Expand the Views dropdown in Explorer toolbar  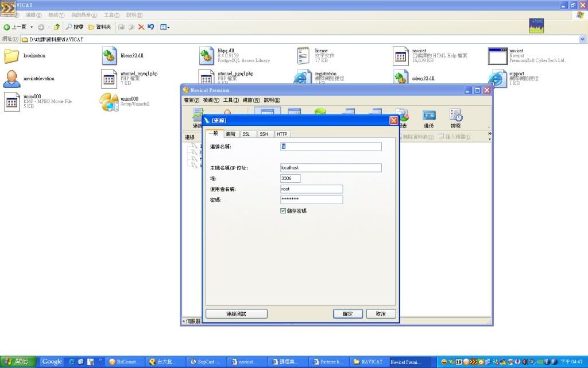165,27
